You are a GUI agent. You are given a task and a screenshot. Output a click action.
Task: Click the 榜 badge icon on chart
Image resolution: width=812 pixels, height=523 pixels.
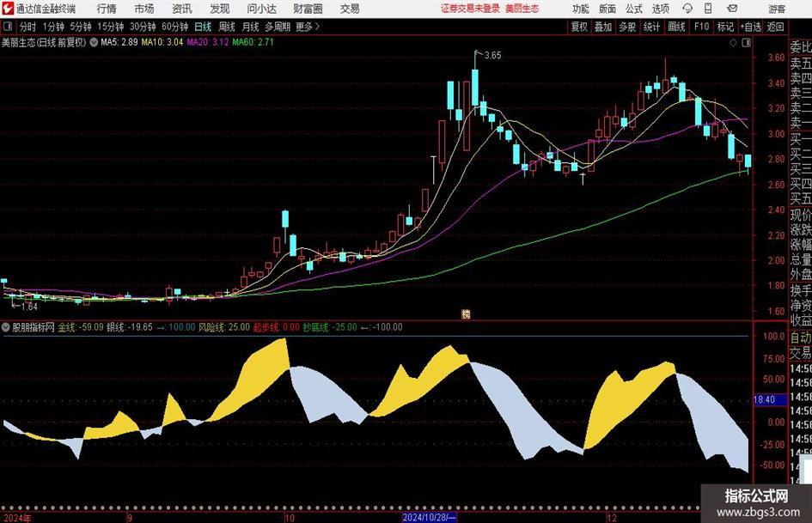coord(466,313)
